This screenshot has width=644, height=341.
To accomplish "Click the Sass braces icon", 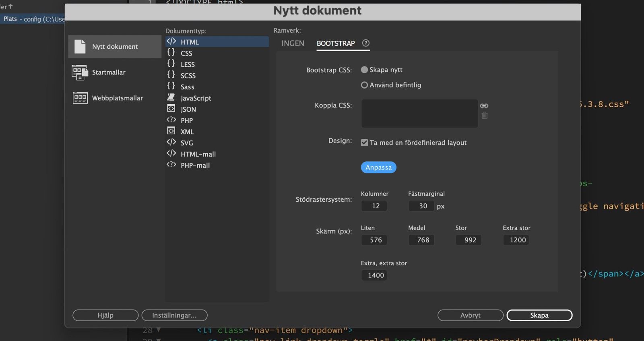I will pyautogui.click(x=171, y=86).
